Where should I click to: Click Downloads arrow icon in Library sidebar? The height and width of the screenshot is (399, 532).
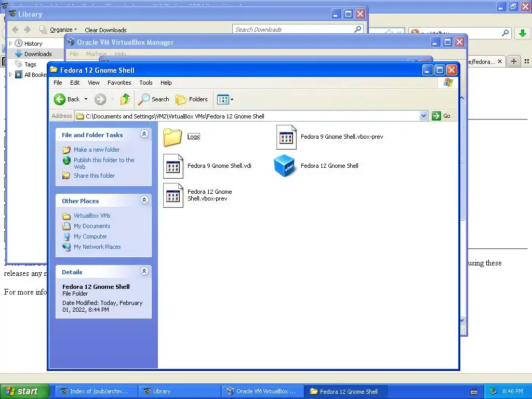point(19,54)
